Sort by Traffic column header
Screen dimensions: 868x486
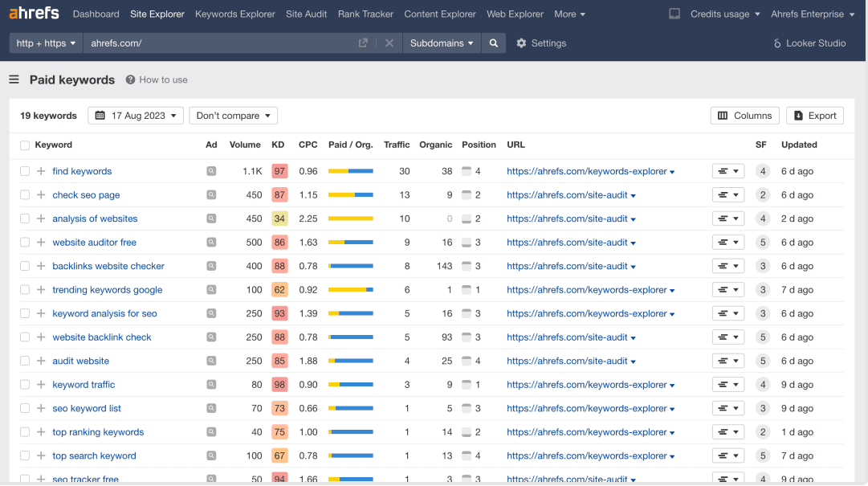click(x=397, y=145)
